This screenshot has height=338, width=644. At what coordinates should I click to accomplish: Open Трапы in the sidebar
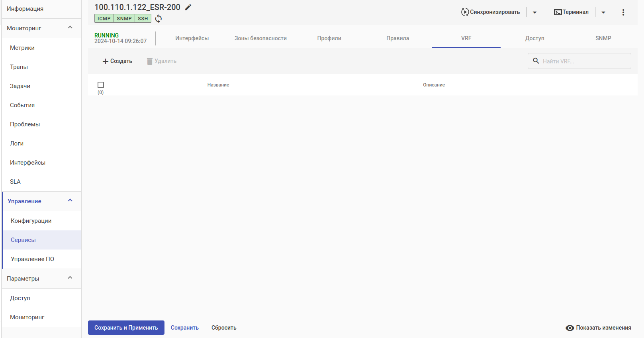click(x=41, y=67)
